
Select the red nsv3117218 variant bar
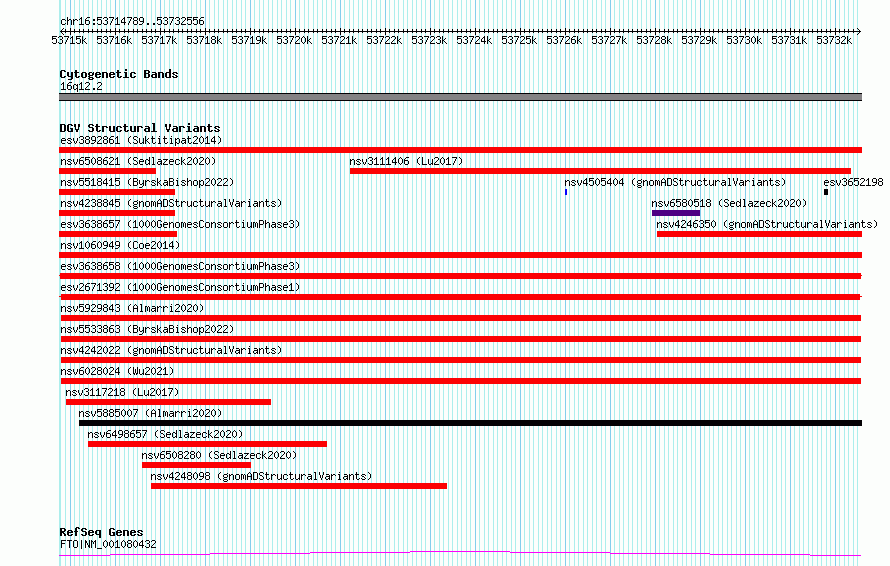point(169,402)
